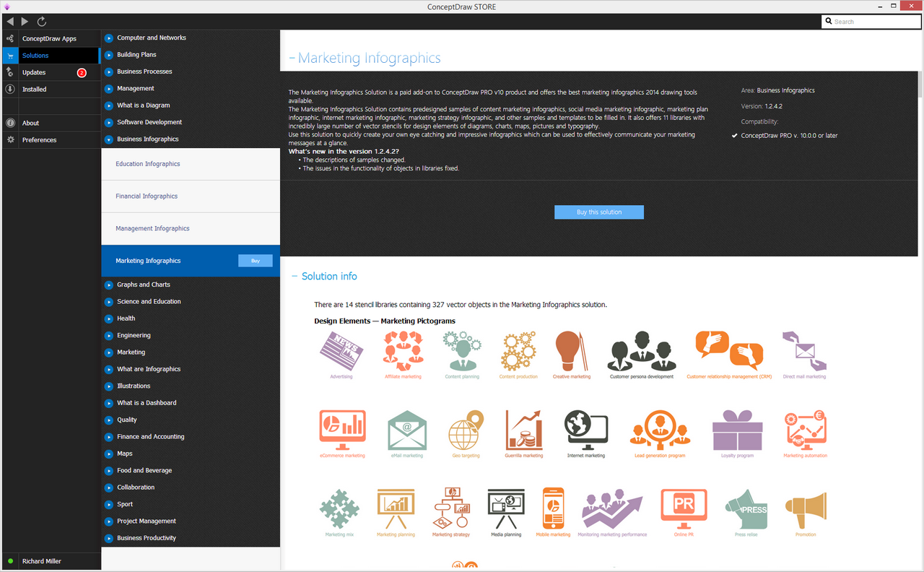Select the Press release megaphone pictogram
Viewport: 924px width, 572px height.
tap(746, 508)
